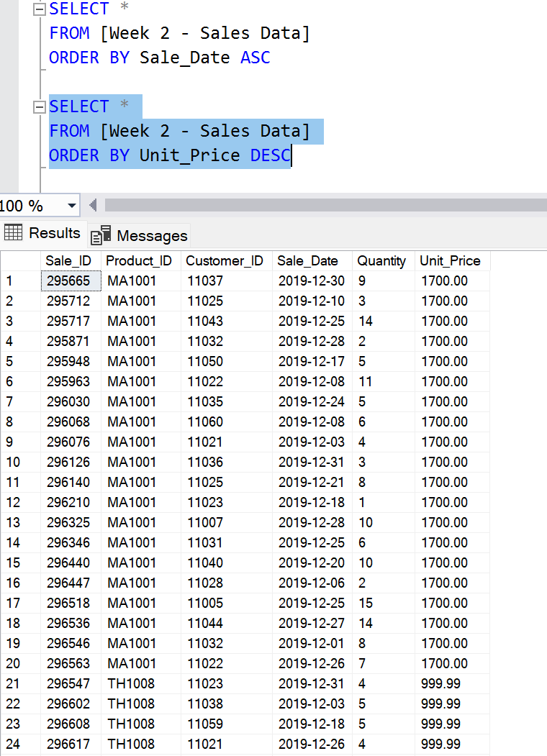Select the Quantity column header
The height and width of the screenshot is (756, 547).
point(384,261)
